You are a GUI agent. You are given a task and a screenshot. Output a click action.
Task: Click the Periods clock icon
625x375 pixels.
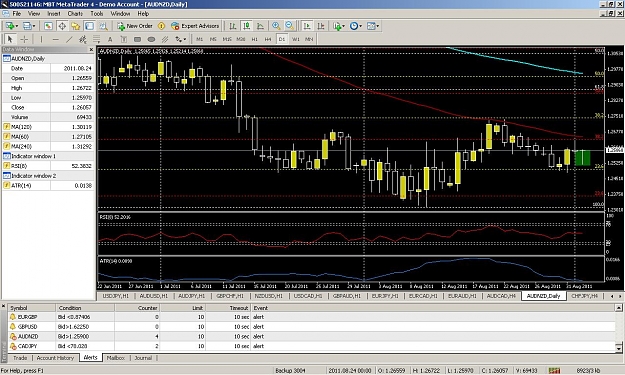[354, 26]
